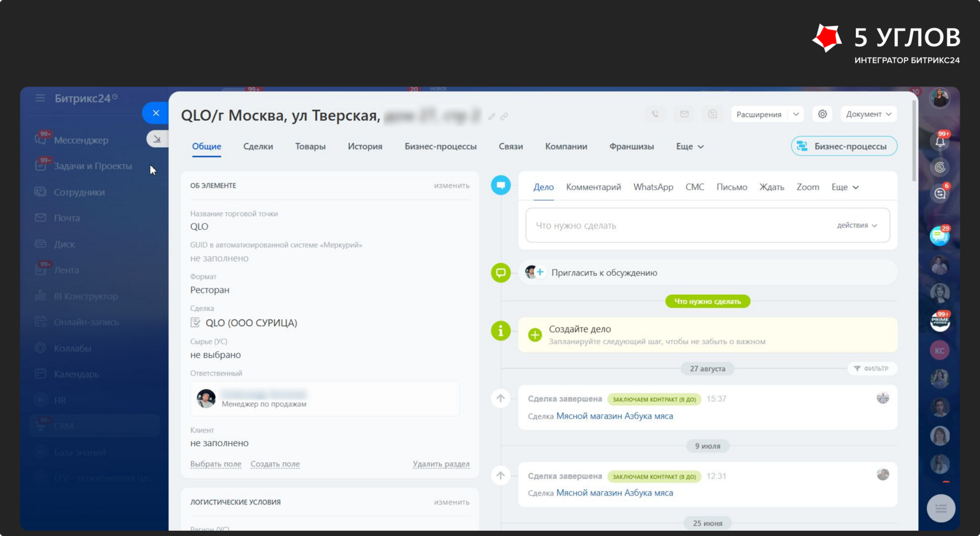Open the действия dropdown in task field
Screen dimensions: 980x536
(x=857, y=225)
